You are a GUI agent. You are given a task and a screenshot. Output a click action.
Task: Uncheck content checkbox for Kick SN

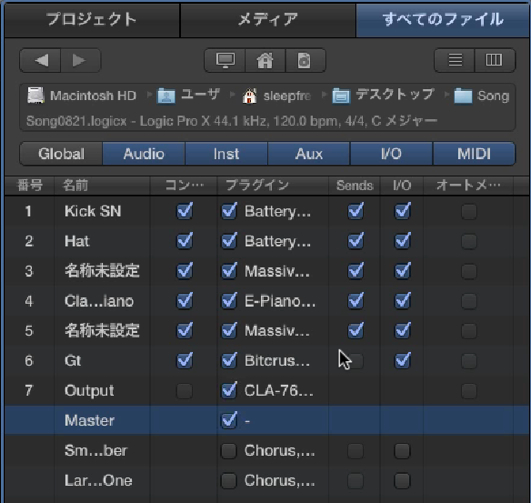(x=185, y=211)
